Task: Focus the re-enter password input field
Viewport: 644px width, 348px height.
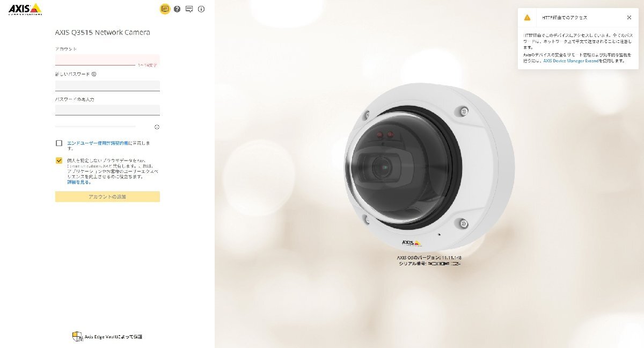Action: (x=107, y=110)
